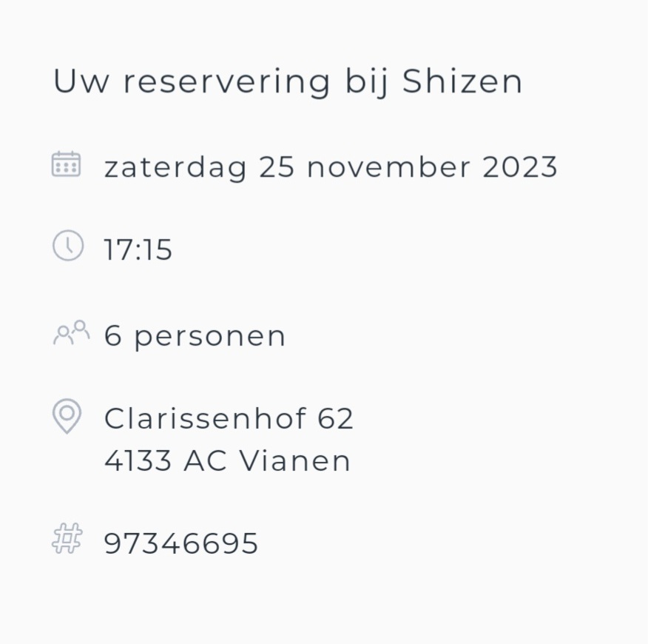Viewport: 648px width, 644px height.
Task: Click the year '2023' in the date
Action: click(x=520, y=167)
